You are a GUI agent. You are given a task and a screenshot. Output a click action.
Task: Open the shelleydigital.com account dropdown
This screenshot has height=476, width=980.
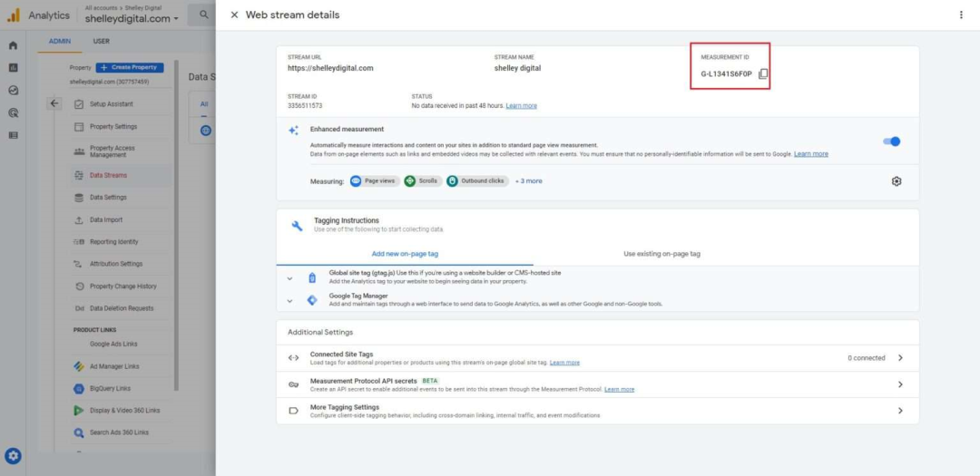click(x=132, y=19)
